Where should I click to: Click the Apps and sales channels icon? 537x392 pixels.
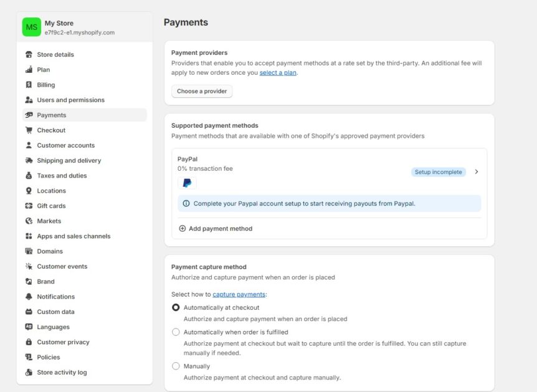tap(29, 236)
